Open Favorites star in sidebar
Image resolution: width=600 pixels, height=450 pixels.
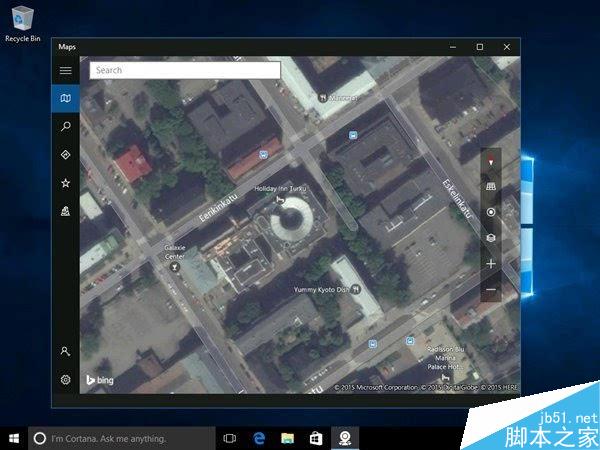click(x=66, y=183)
